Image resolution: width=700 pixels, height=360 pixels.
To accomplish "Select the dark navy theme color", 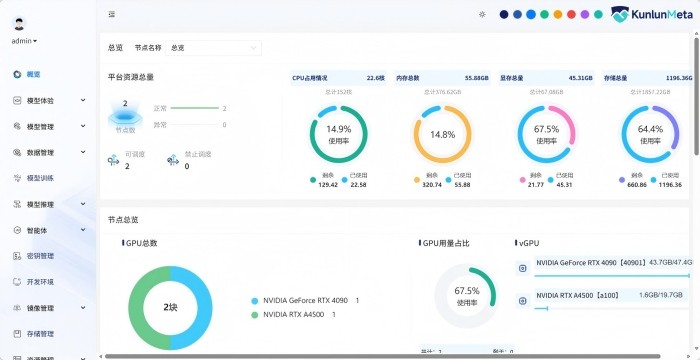I will point(504,14).
